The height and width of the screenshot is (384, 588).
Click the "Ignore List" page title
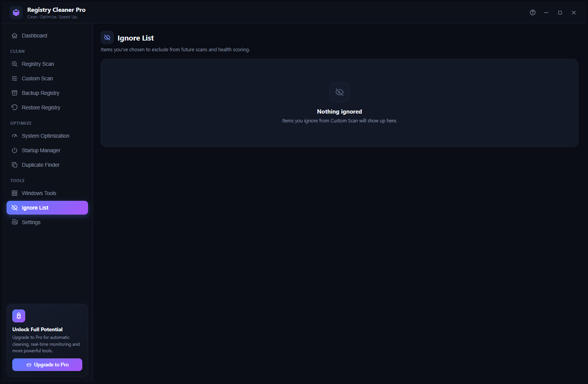point(136,38)
